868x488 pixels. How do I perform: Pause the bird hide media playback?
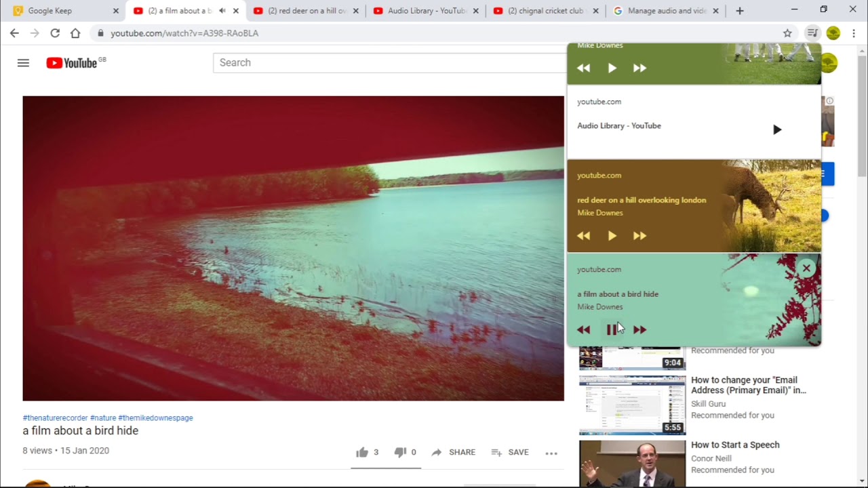[x=612, y=329]
